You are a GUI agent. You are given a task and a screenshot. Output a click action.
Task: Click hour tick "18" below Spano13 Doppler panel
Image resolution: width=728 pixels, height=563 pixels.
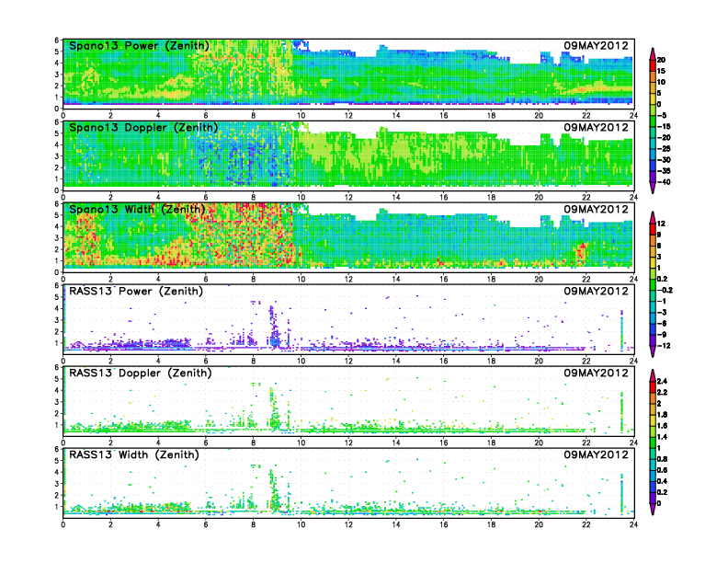(491, 198)
